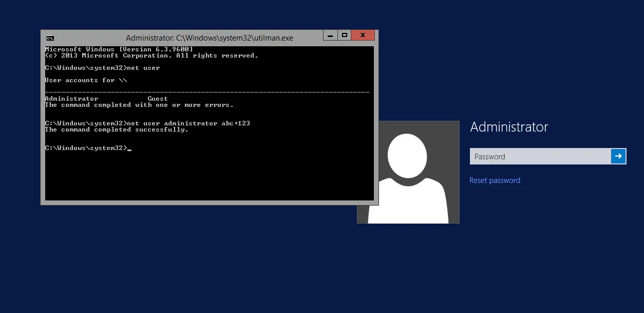Click the 'completed with one or more errors' line

(x=139, y=105)
